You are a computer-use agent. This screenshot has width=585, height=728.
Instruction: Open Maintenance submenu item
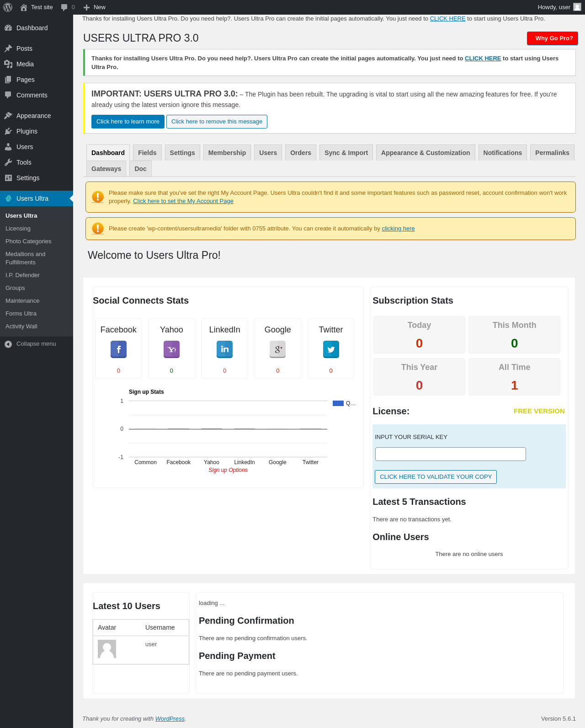22,301
